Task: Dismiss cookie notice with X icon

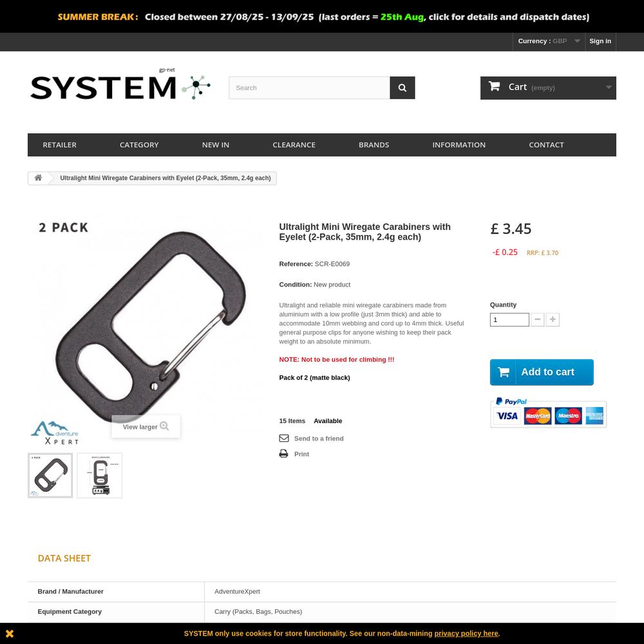Action: pos(10,633)
